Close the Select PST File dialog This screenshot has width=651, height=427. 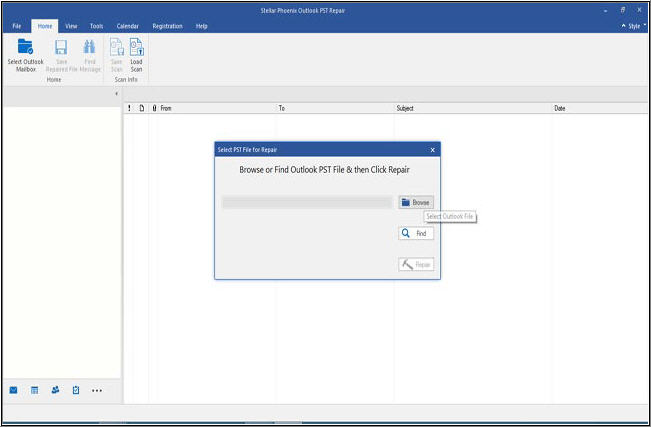[x=432, y=149]
